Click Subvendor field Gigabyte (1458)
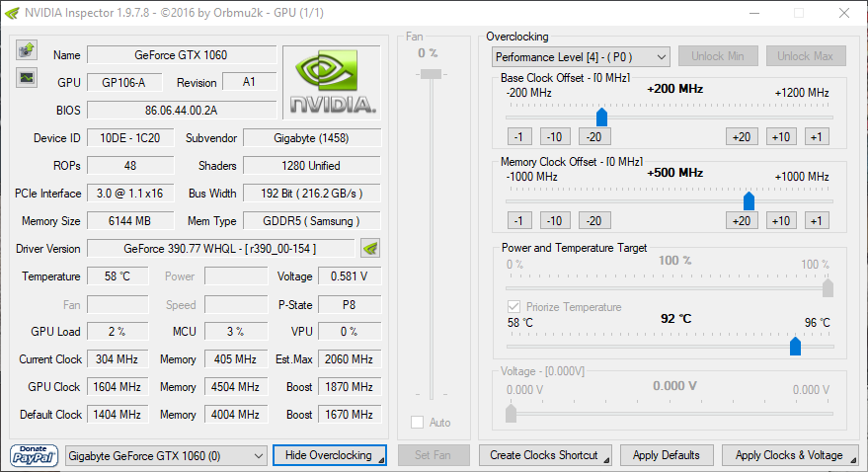 (x=312, y=138)
